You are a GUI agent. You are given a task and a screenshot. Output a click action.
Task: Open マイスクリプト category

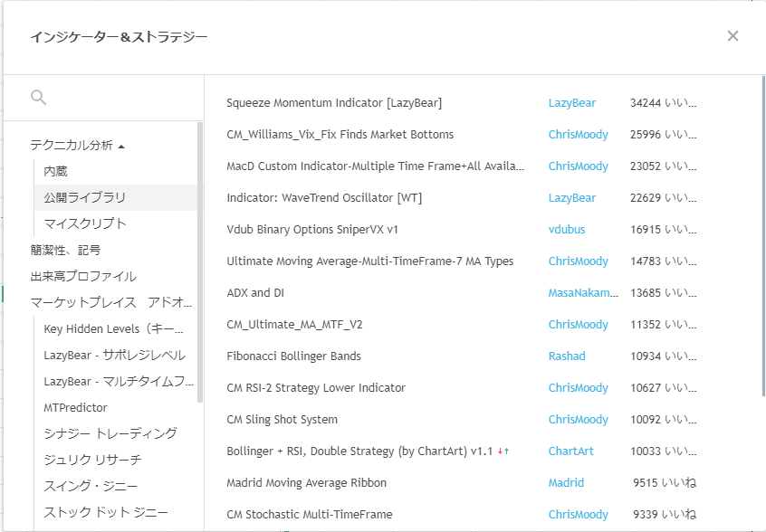[x=84, y=223]
